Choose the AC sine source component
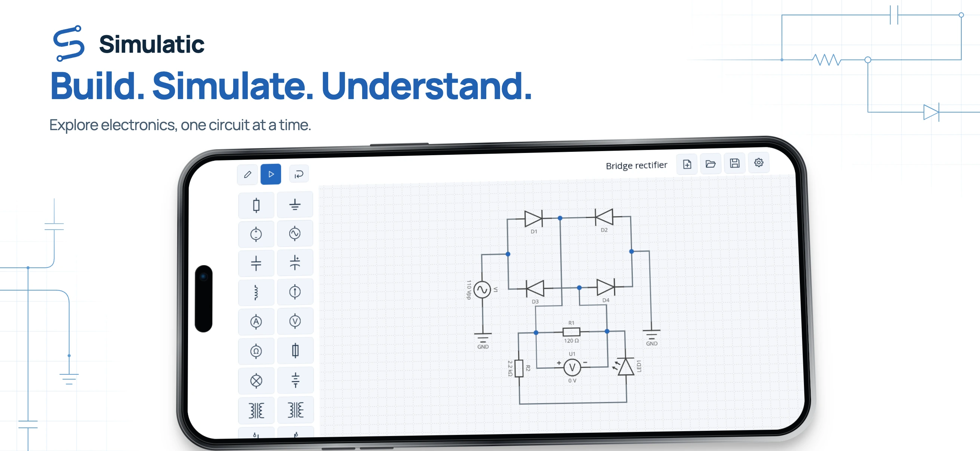980x451 pixels. point(295,233)
